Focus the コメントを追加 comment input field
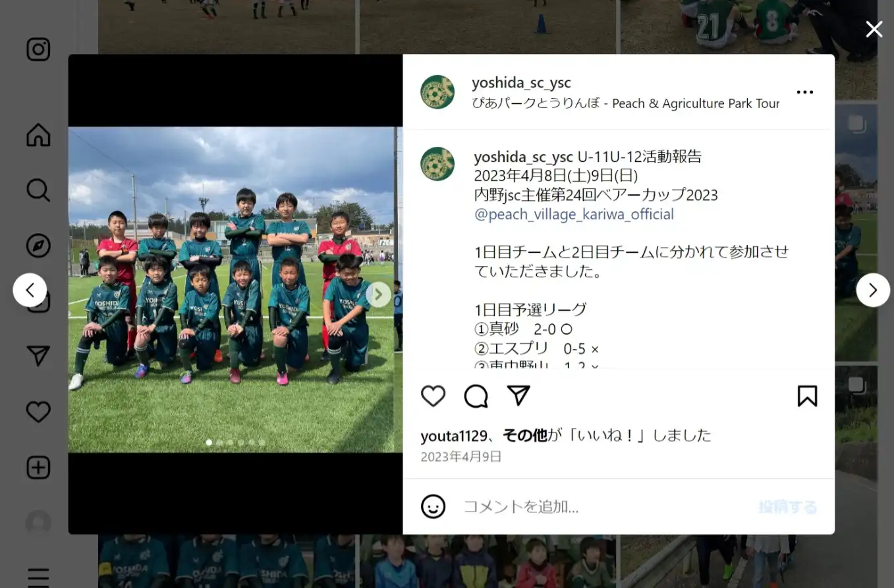The width and height of the screenshot is (894, 588). [606, 506]
